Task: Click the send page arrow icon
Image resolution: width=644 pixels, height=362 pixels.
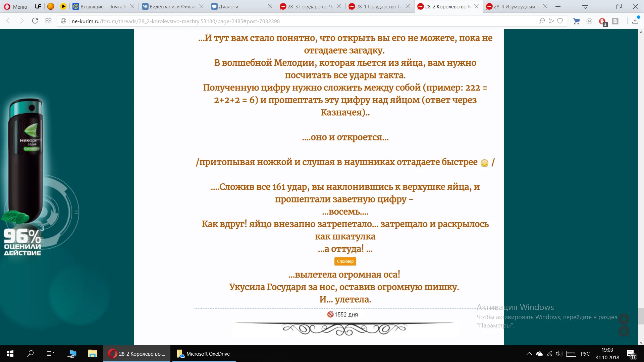Action: [x=551, y=21]
